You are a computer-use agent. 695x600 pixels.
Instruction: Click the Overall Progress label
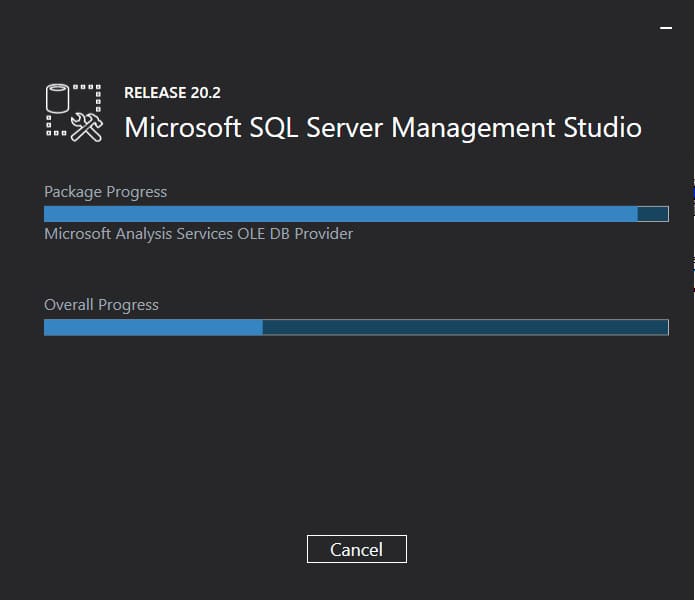point(101,305)
